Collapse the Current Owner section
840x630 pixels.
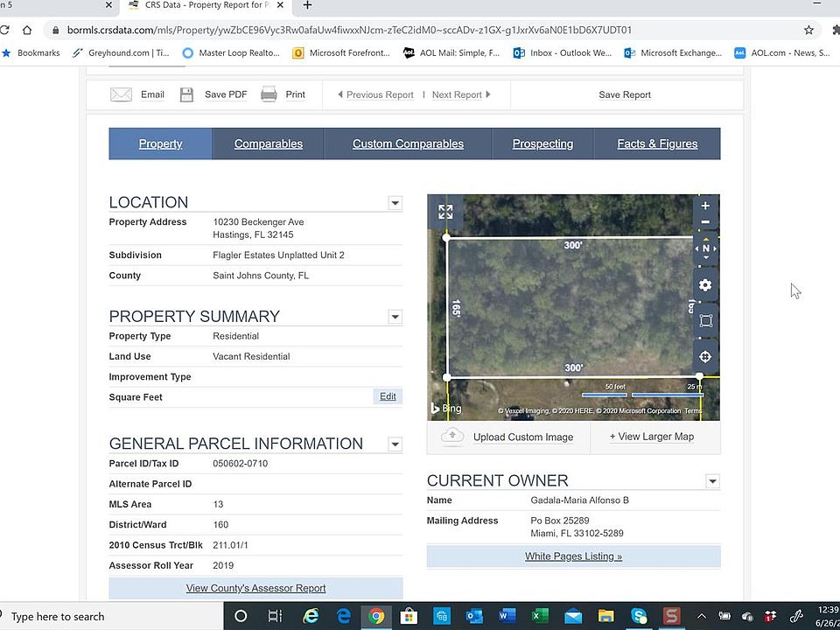712,481
